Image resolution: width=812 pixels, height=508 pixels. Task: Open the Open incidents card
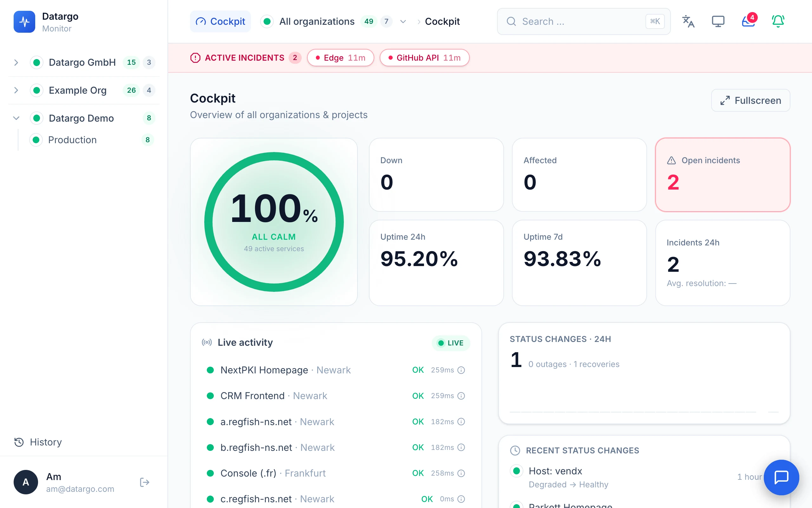click(723, 175)
